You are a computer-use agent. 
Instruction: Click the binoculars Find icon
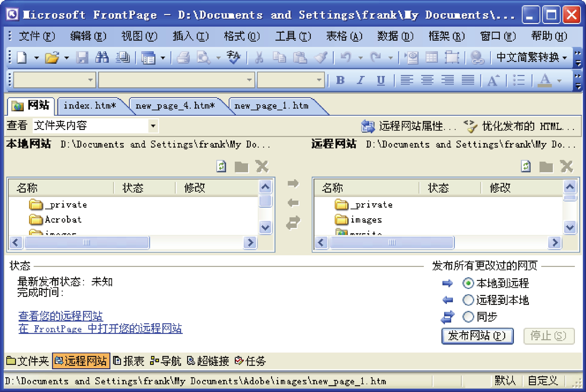pos(102,58)
